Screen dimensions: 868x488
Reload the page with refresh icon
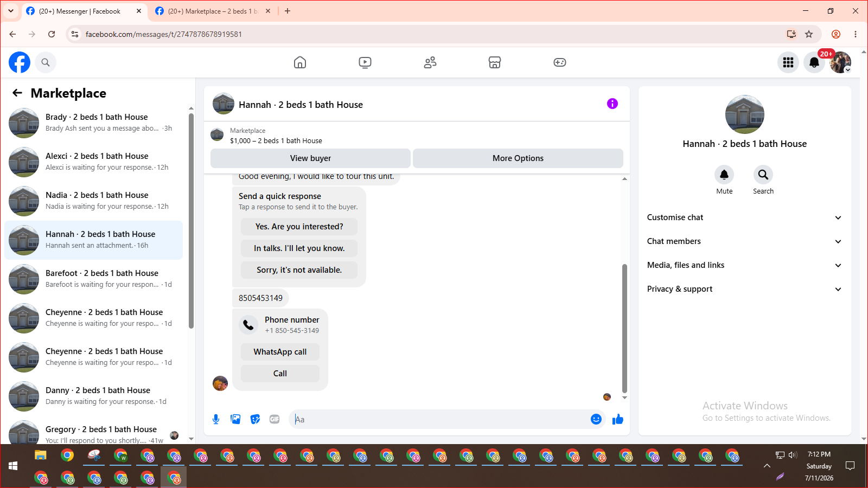(52, 34)
